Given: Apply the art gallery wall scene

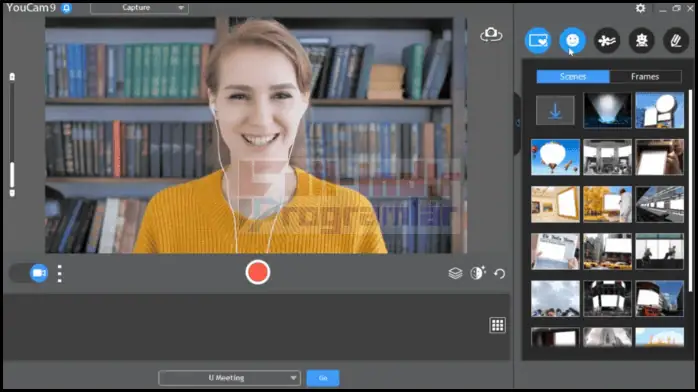Looking at the screenshot, I should [x=555, y=204].
